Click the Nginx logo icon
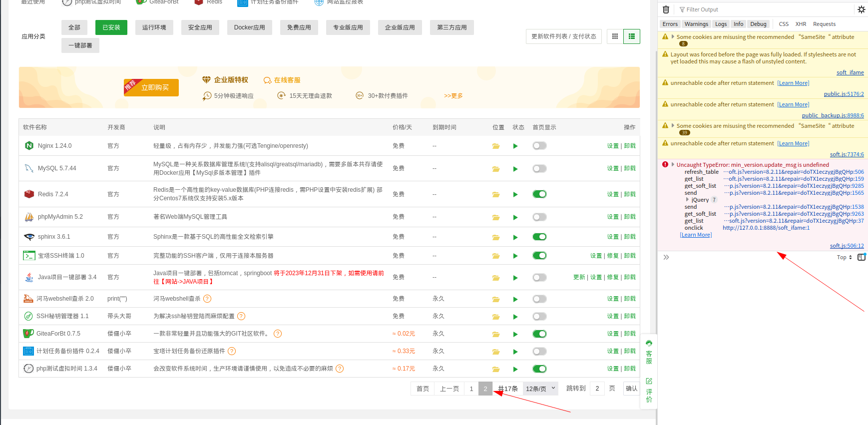 (x=29, y=146)
